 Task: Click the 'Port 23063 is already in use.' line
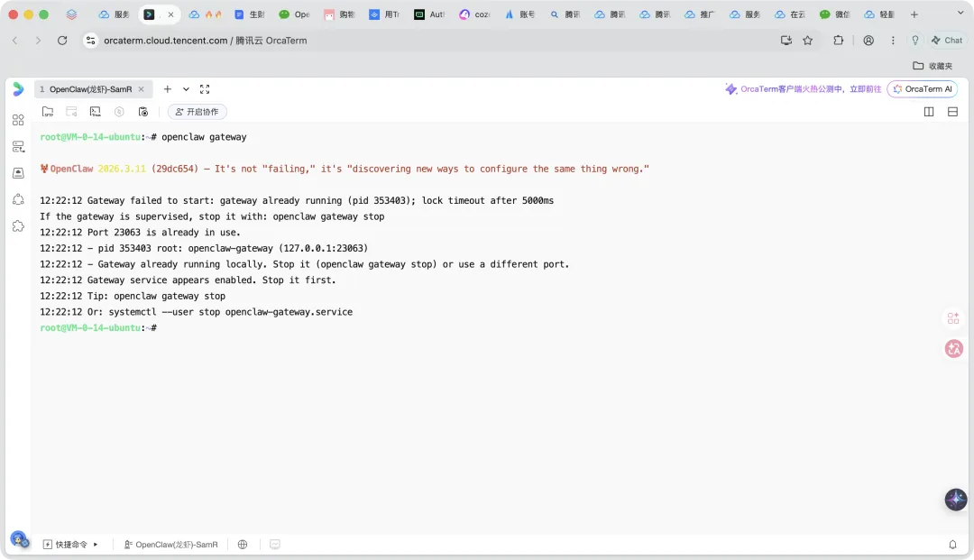coord(140,232)
